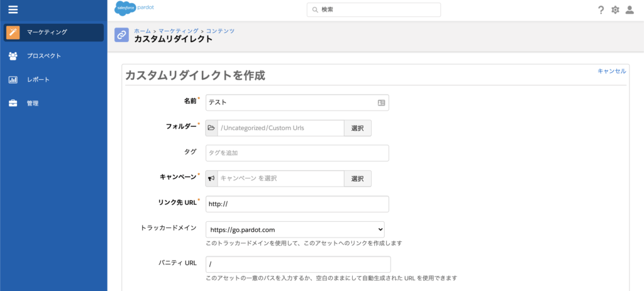Image resolution: width=644 pixels, height=291 pixels.
Task: Click the card icon in the 名前 field
Action: pyautogui.click(x=381, y=102)
